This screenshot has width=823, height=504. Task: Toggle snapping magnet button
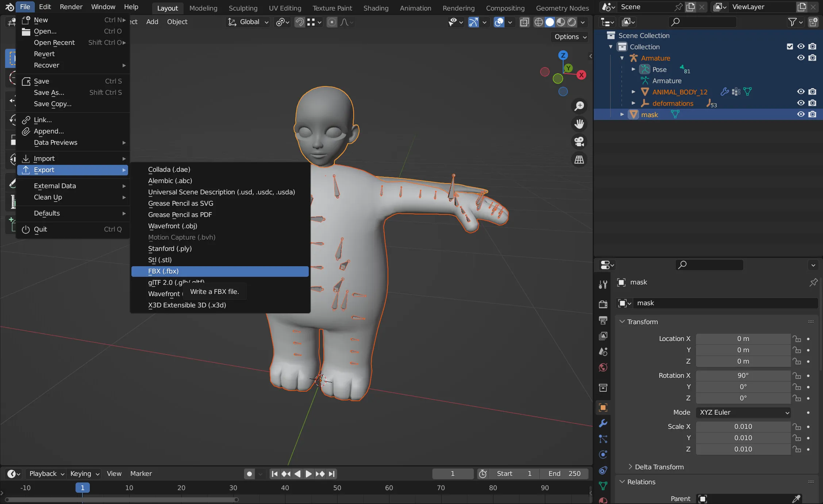299,22
